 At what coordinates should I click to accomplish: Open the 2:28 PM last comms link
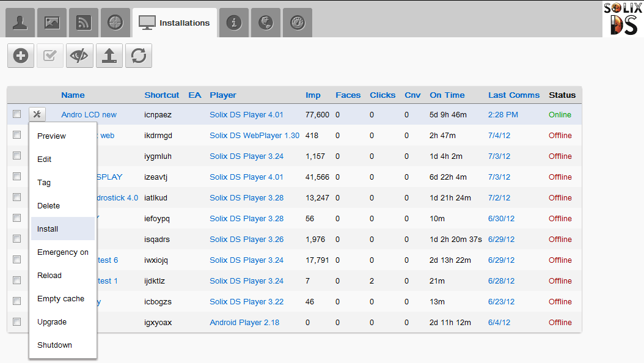pos(503,114)
